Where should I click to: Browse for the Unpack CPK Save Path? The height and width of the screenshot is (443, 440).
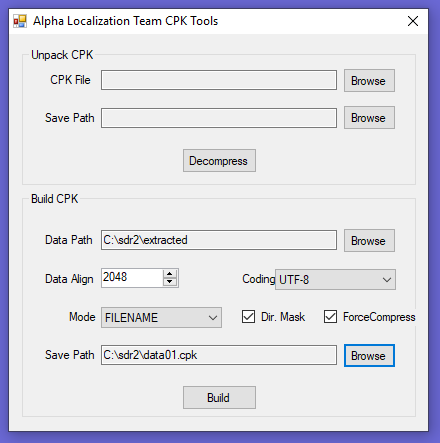(369, 118)
